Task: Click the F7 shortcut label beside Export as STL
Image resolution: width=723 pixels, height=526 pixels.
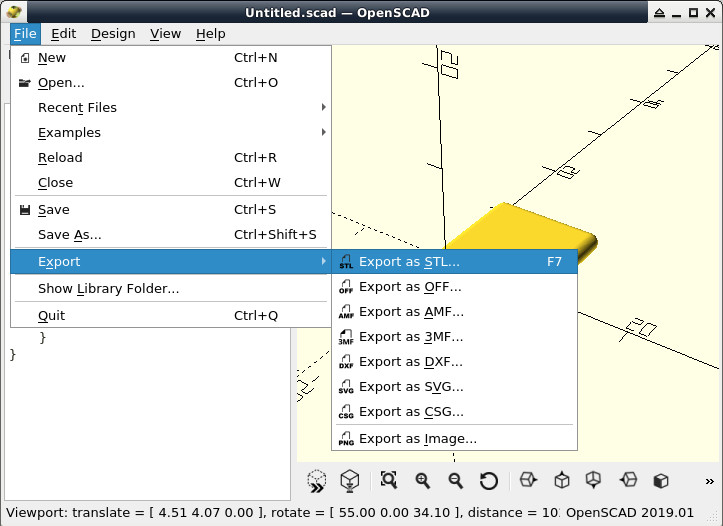Action: click(x=554, y=262)
